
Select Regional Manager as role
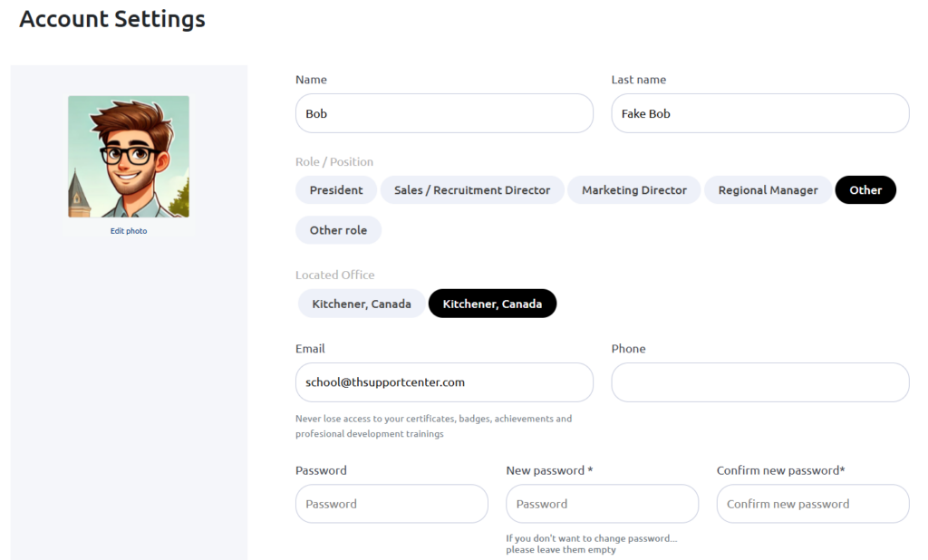[x=768, y=190]
